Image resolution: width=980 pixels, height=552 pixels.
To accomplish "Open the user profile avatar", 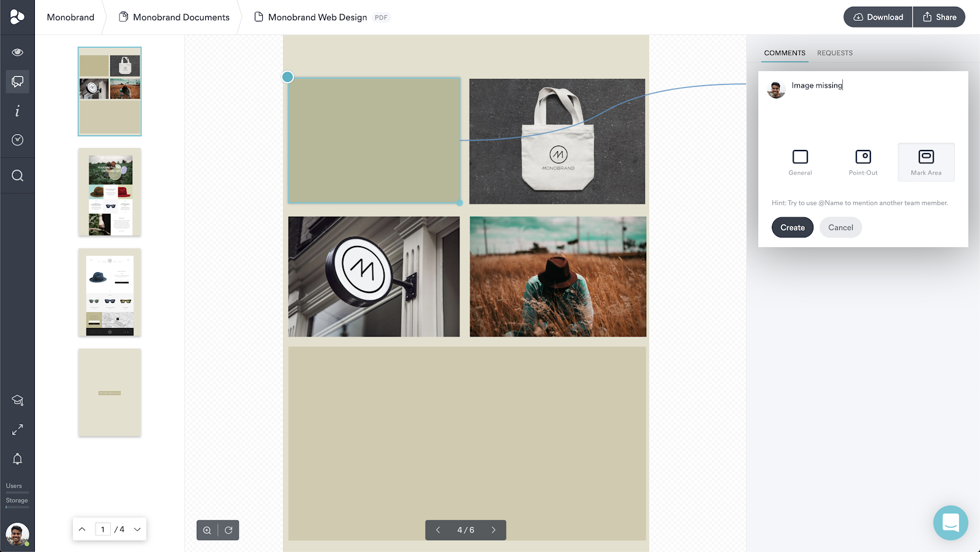I will (x=17, y=534).
